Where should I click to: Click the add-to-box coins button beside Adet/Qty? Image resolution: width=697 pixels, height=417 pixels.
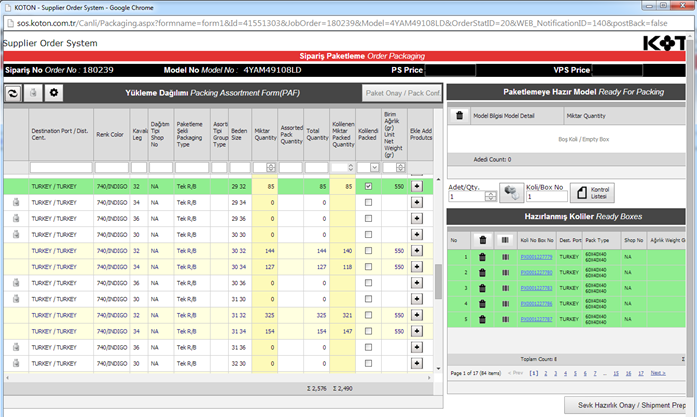coord(511,192)
